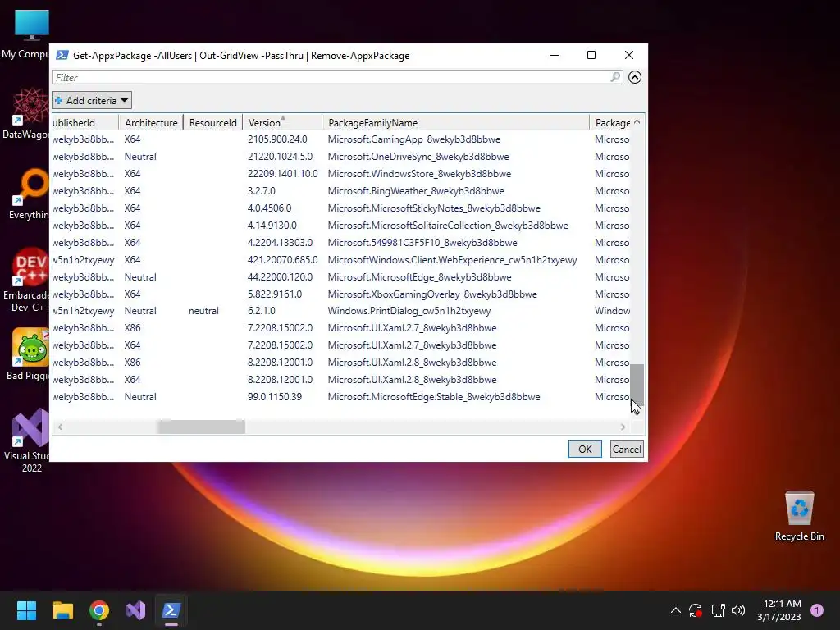Viewport: 840px width, 630px height.
Task: Open the Windows Start menu
Action: pos(26,610)
